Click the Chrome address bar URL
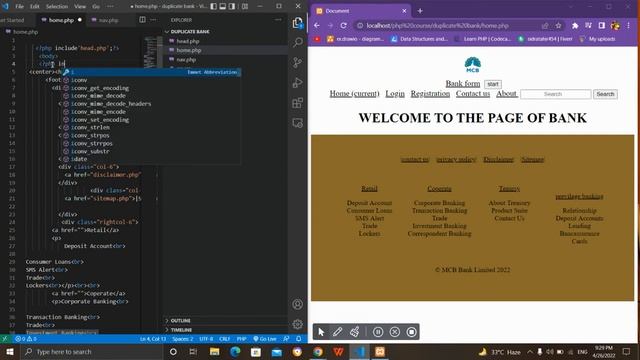Viewport: 640px width, 360px height. [x=438, y=26]
